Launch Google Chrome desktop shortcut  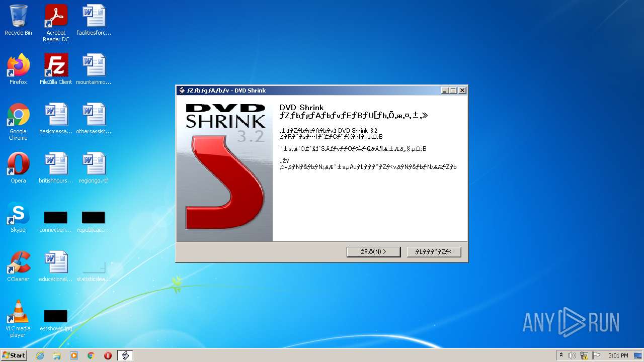point(18,122)
